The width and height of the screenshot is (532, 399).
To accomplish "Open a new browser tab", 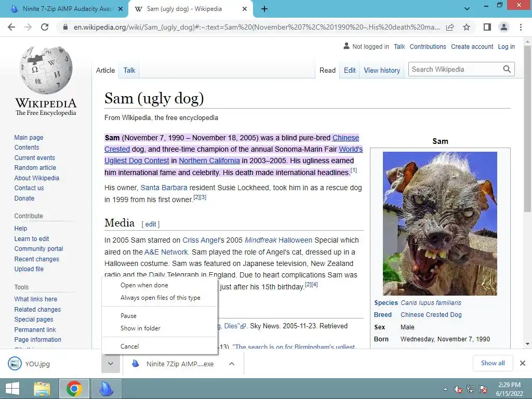I will pyautogui.click(x=264, y=9).
